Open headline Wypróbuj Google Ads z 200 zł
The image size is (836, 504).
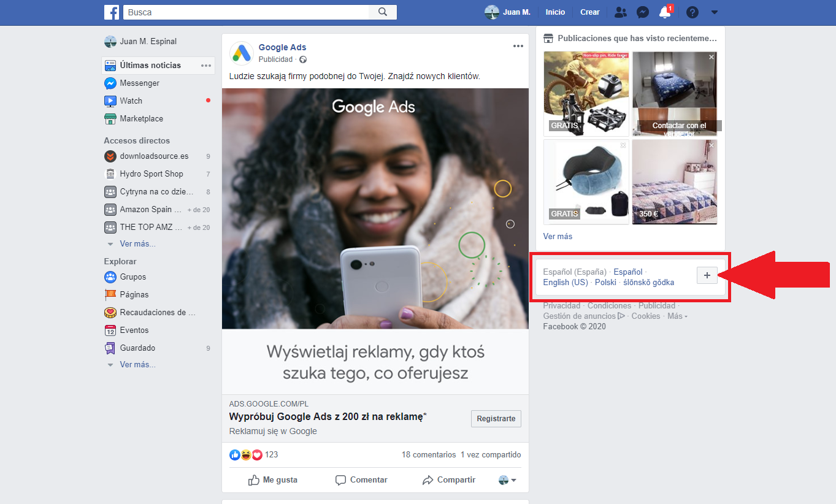click(328, 417)
